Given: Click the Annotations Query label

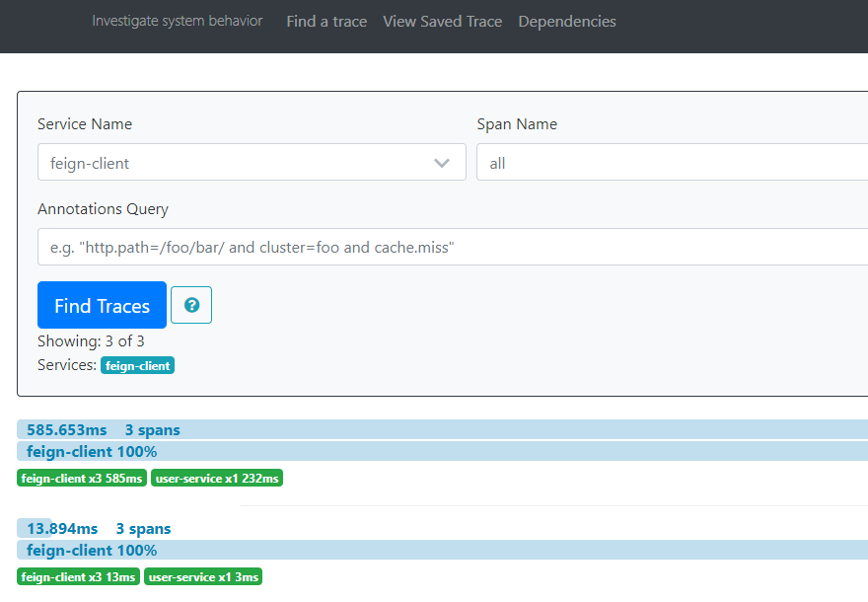Looking at the screenshot, I should pos(103,209).
